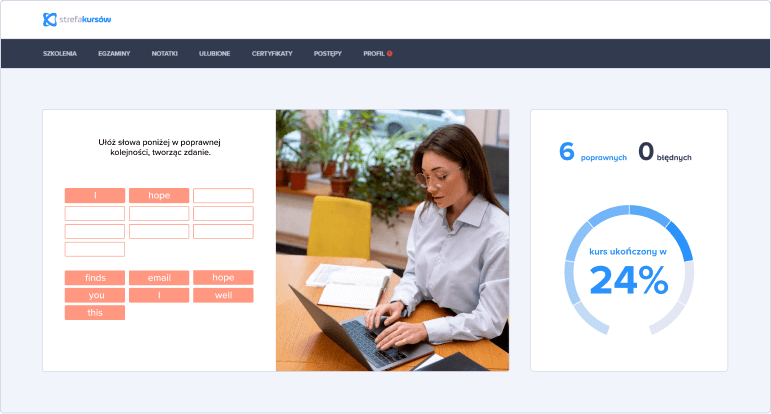Click the Strefa Kursów logo
The image size is (771, 414).
77,19
